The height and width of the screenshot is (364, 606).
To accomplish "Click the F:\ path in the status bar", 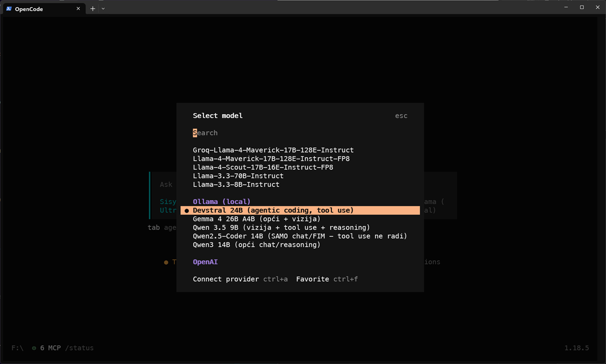I will [x=17, y=348].
